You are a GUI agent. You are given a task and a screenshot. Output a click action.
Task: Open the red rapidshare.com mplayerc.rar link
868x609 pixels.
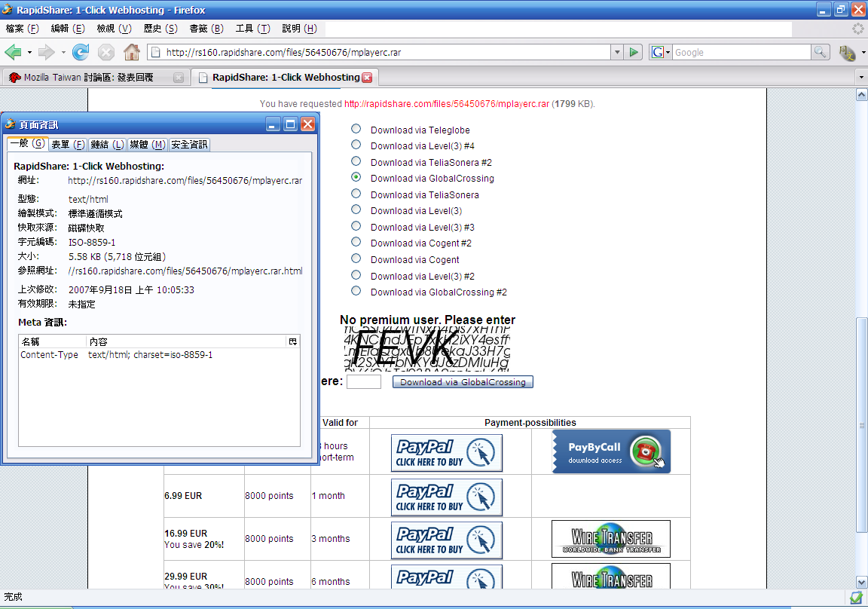click(x=447, y=103)
